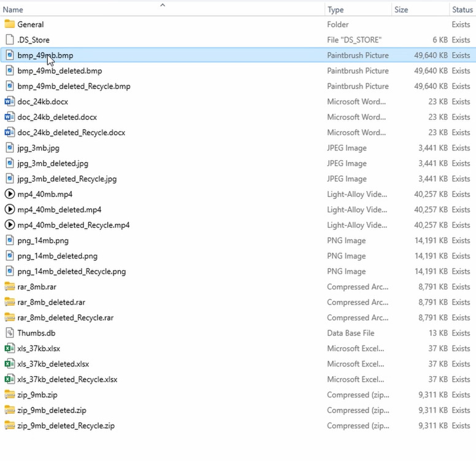Select the file name xls_37kb_deleted_Recycle.xlsx
Image resolution: width=476 pixels, height=461 pixels.
[x=67, y=379]
